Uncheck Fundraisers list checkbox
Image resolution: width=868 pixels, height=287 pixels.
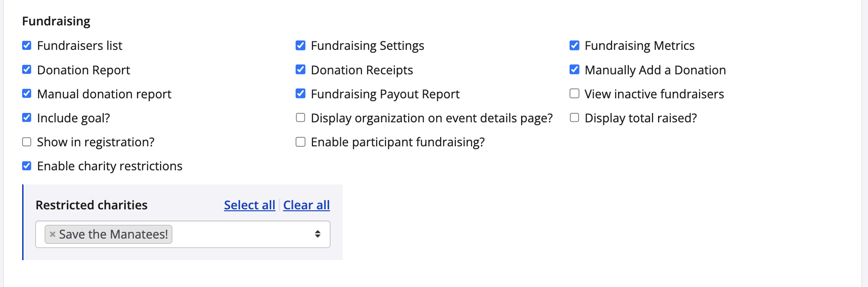tap(27, 46)
